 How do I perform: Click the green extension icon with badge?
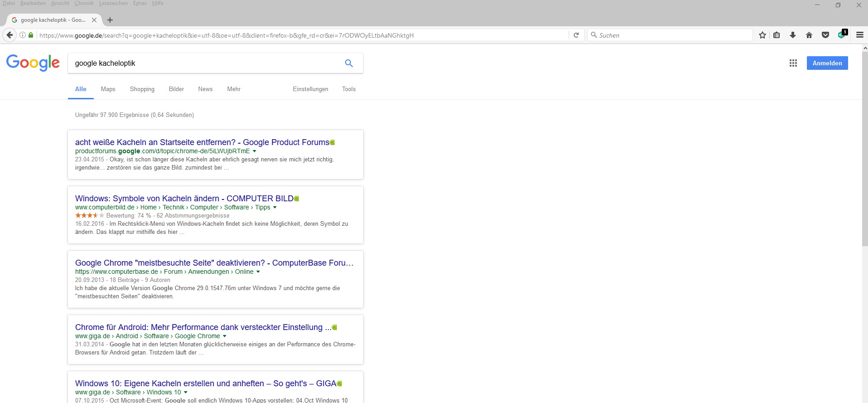click(x=842, y=34)
